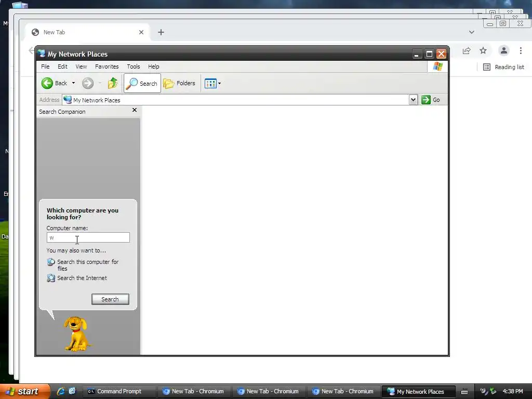Launch Internet Explorer from quick launch
The image size is (532, 399).
tap(61, 391)
